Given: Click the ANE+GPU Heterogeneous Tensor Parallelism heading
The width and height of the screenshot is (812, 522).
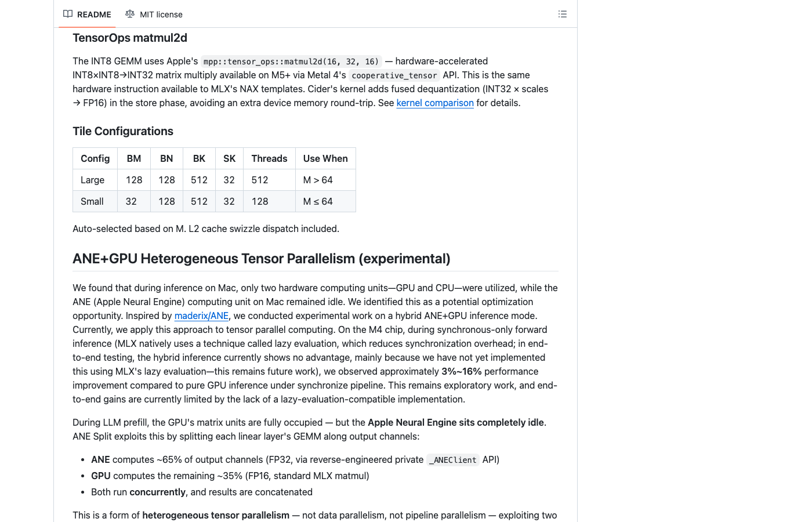Looking at the screenshot, I should [x=262, y=259].
